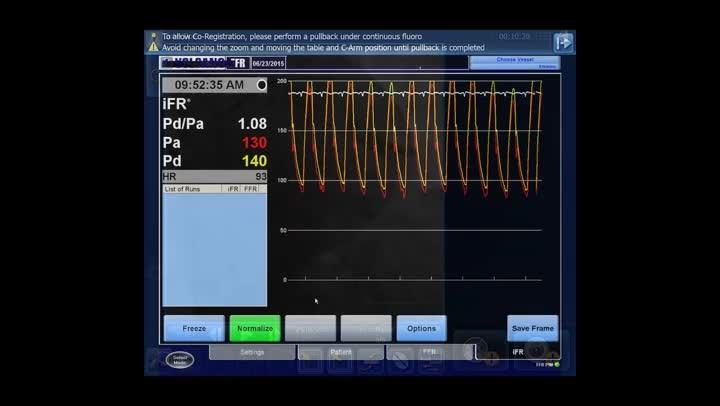Click the warning triangle icon in the banner

click(153, 47)
